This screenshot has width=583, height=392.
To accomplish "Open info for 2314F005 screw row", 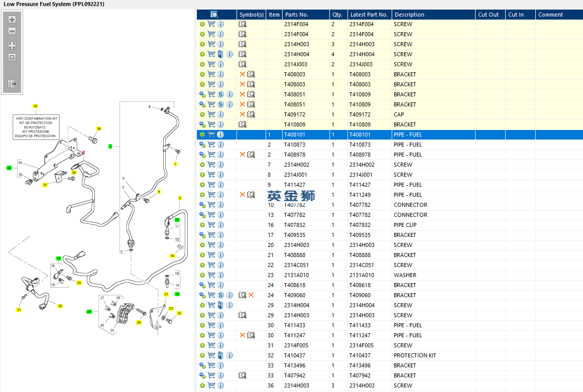I will (220, 345).
